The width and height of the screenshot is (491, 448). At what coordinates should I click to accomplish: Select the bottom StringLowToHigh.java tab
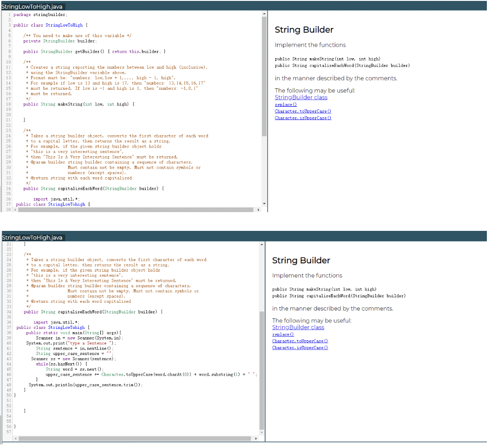(x=32, y=238)
